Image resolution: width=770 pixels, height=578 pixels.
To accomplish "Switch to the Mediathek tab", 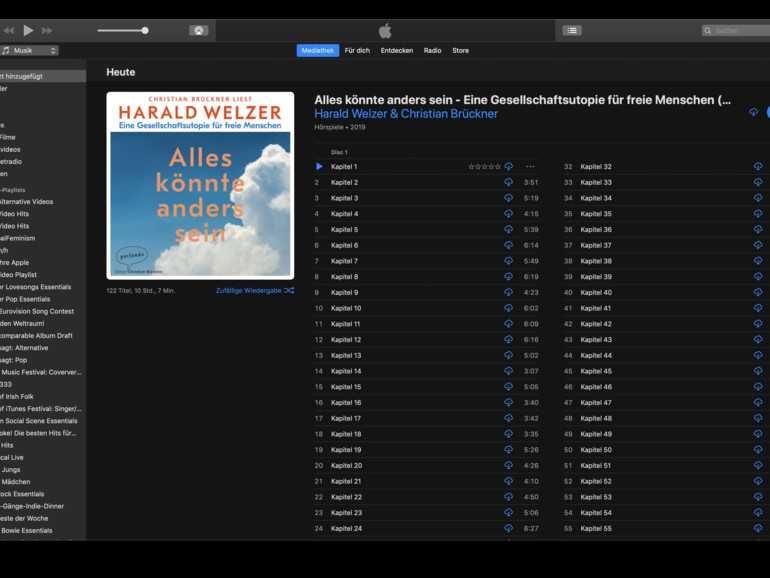I will click(318, 51).
